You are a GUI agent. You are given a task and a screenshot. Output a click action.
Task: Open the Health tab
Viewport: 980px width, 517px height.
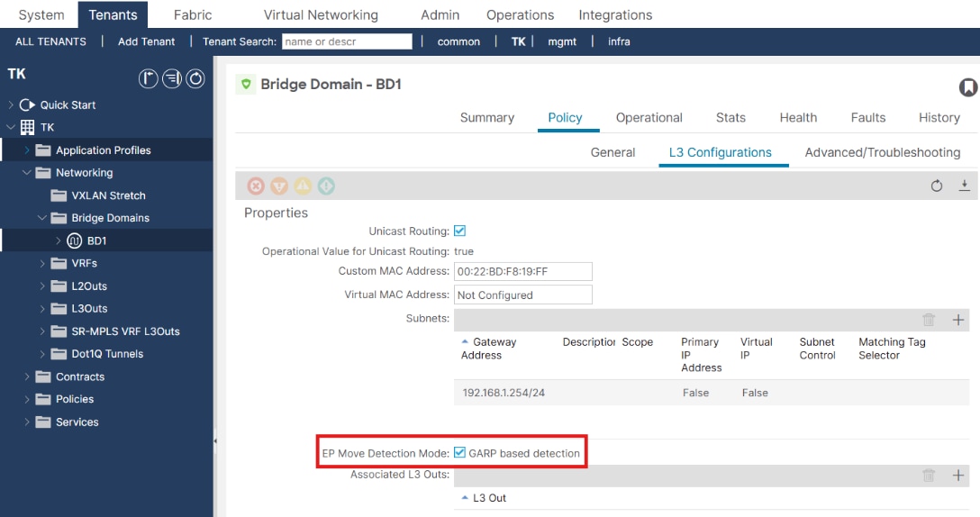click(x=798, y=117)
